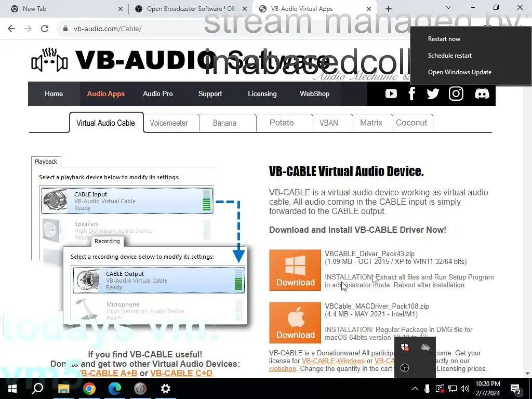Viewport: 532px width, 399px height.
Task: Click the Windows Download button for VB-CABLE
Action: click(295, 270)
